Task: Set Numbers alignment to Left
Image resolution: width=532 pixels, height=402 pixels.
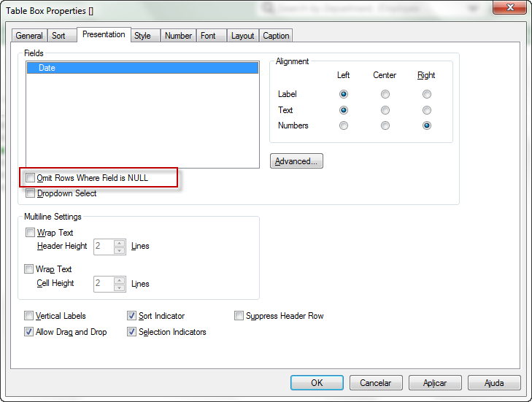Action: 344,125
